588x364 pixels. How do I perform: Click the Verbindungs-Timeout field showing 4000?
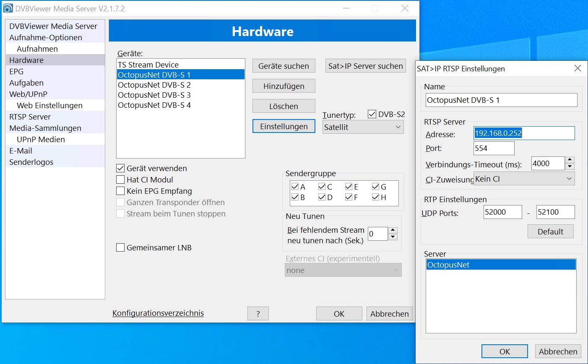548,164
